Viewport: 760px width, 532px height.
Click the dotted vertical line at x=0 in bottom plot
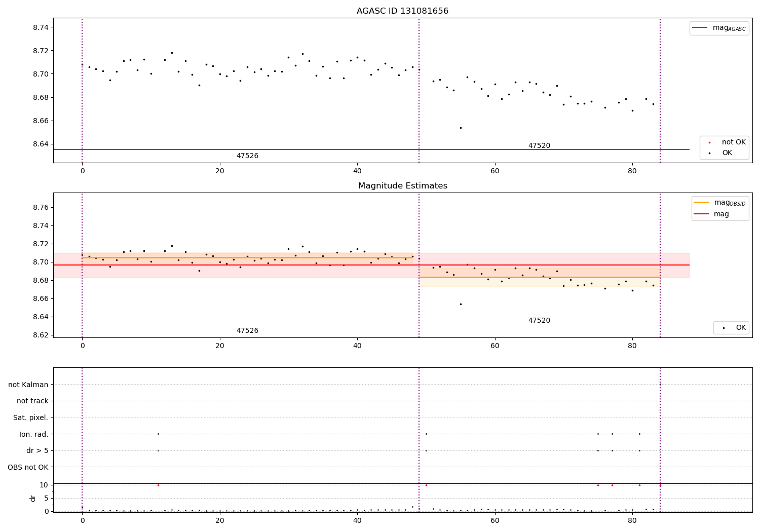coord(82,440)
